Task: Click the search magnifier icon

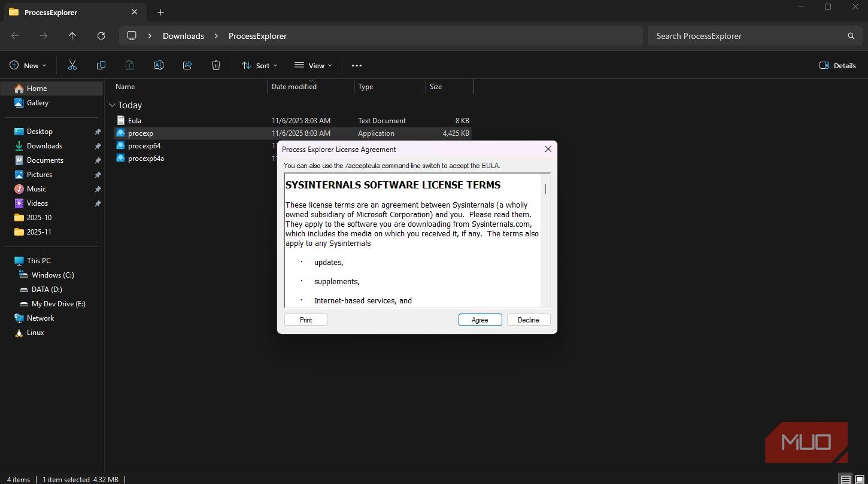Action: (x=851, y=36)
